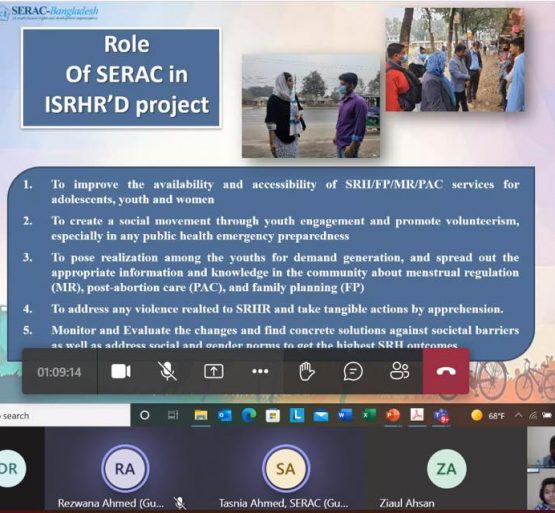
Task: Click the name Ziaul Ahsan
Action: tap(407, 503)
